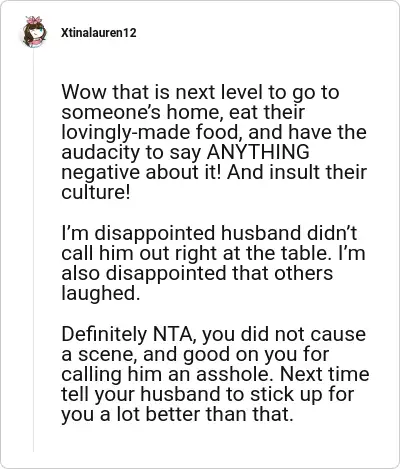400x469 pixels.
Task: Open Xtinalauren12's avatar picture
Action: pos(34,32)
